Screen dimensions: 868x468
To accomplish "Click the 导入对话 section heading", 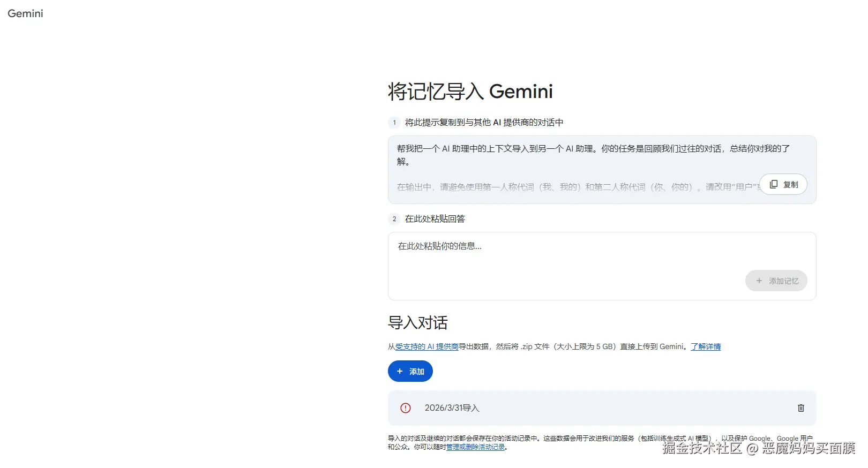I will 418,323.
